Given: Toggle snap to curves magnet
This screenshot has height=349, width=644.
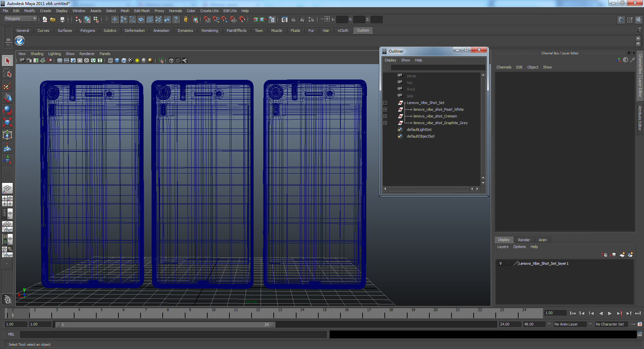Looking at the screenshot, I should click(x=216, y=19).
